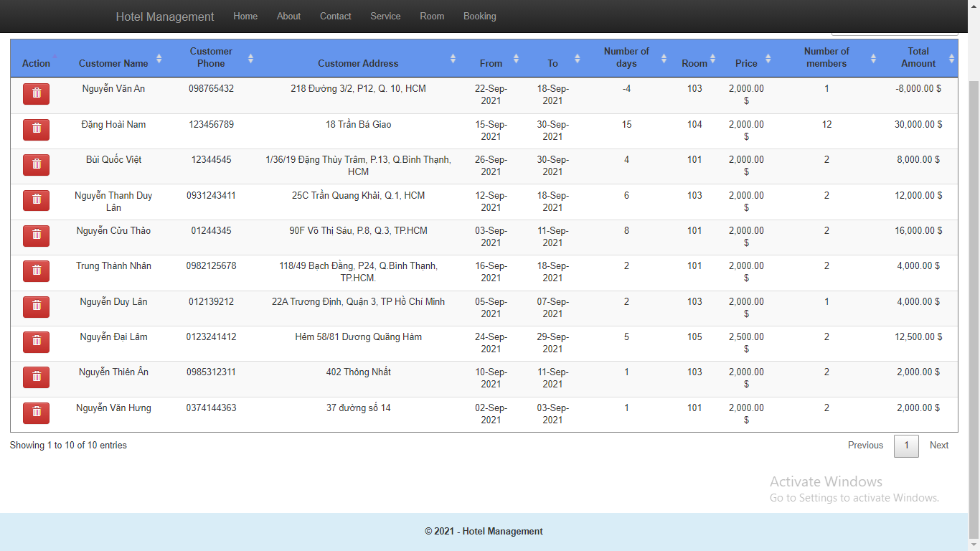The width and height of the screenshot is (980, 551).
Task: Select page 1 in pagination
Action: click(906, 446)
